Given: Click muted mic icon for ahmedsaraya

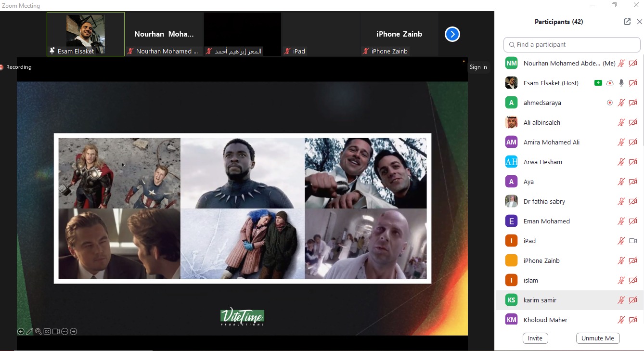Looking at the screenshot, I should coord(621,103).
